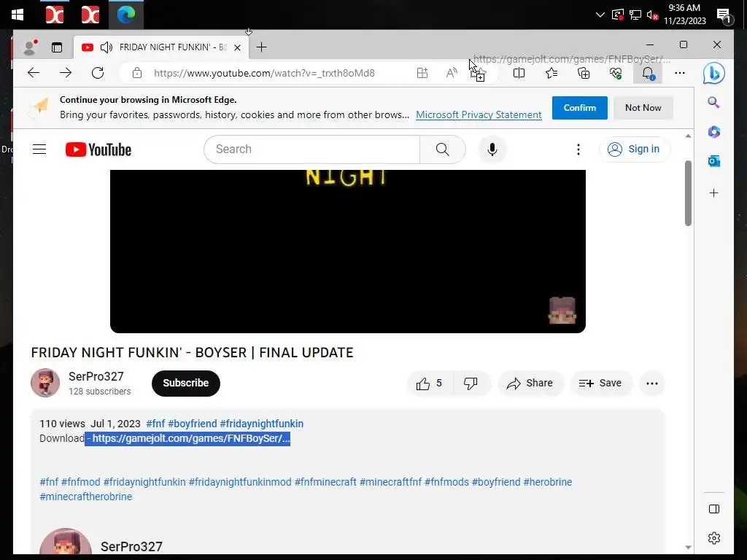Open the clock showing 9:36 AM
The image size is (747, 560).
click(x=684, y=15)
